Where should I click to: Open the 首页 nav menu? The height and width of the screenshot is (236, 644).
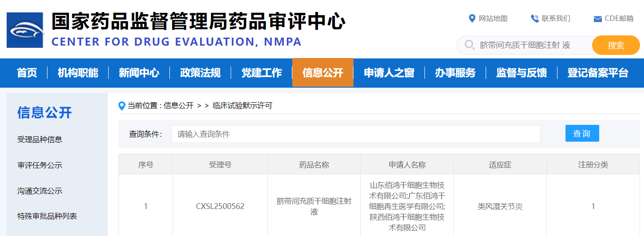click(x=27, y=73)
